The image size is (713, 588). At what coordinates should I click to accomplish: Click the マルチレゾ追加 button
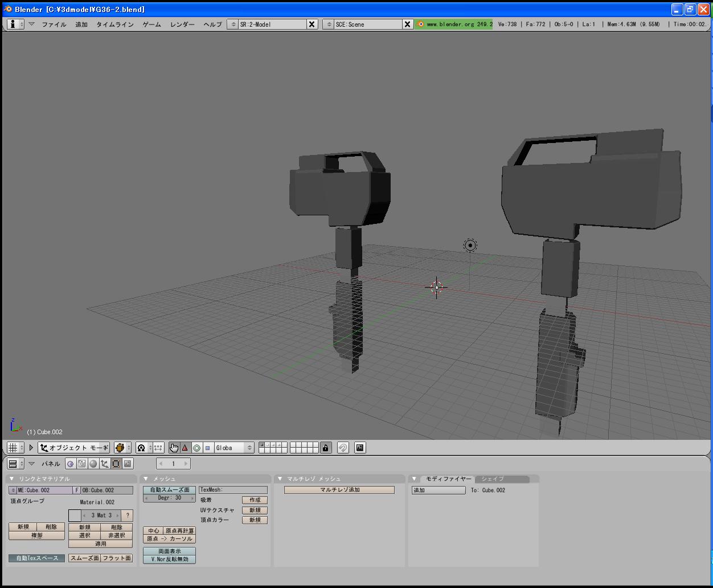(x=339, y=490)
